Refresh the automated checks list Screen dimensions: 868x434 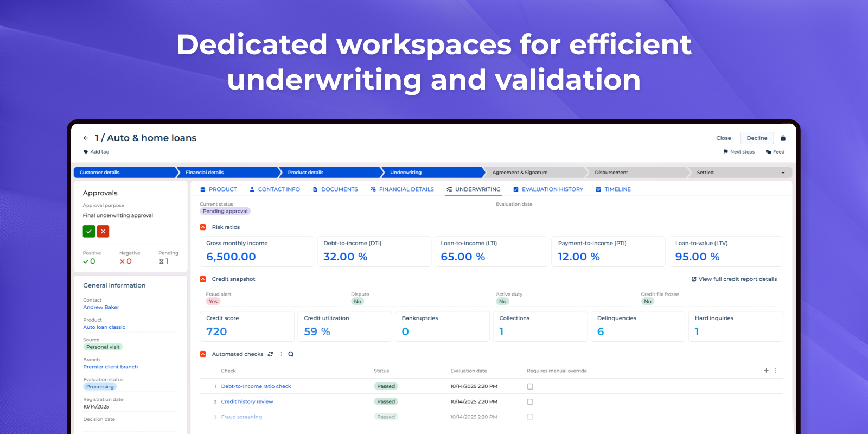click(270, 354)
